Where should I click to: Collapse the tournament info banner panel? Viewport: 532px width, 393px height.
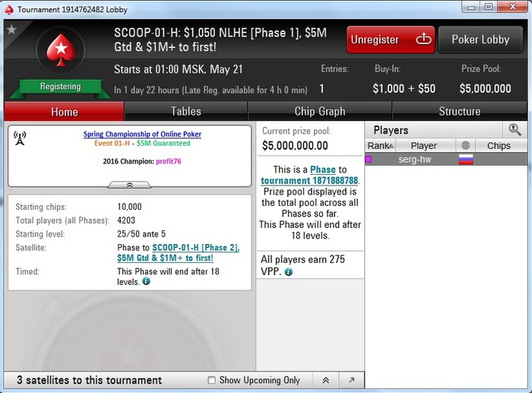tap(130, 185)
